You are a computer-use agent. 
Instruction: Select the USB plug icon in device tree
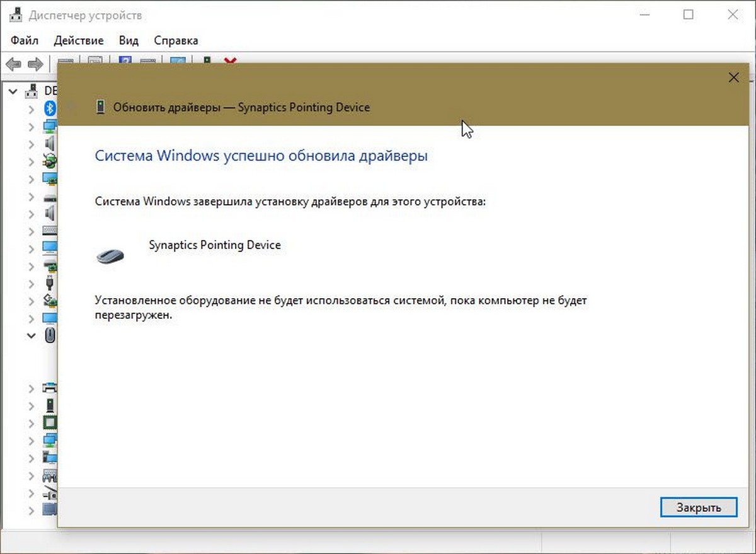click(x=50, y=284)
